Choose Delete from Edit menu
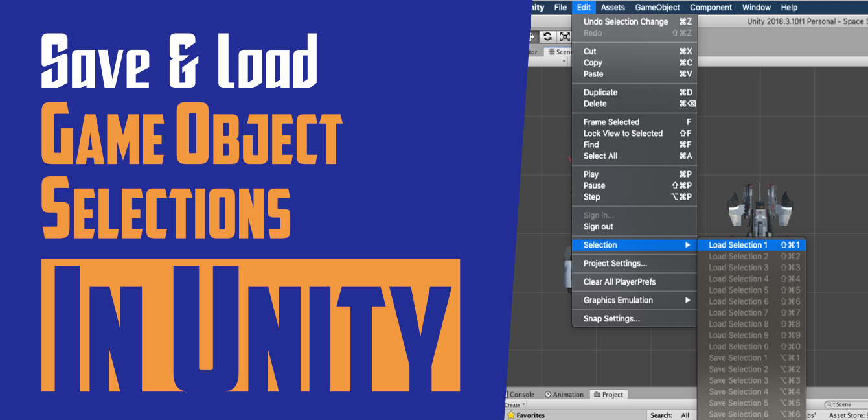 [x=634, y=104]
